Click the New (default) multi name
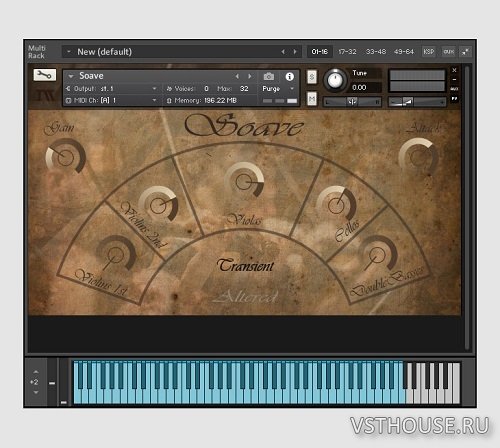Viewport: 500px width, 448px height. point(105,52)
